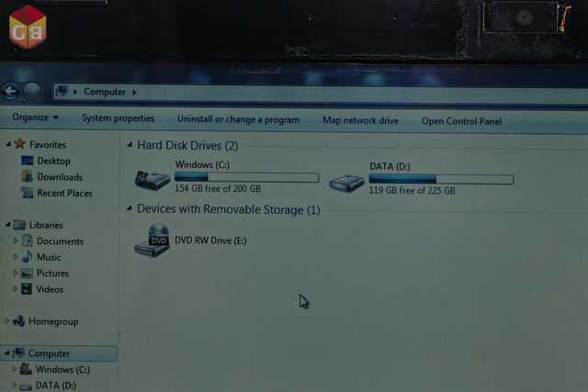Select Music in Libraries tree
The width and height of the screenshot is (588, 392).
click(x=49, y=257)
